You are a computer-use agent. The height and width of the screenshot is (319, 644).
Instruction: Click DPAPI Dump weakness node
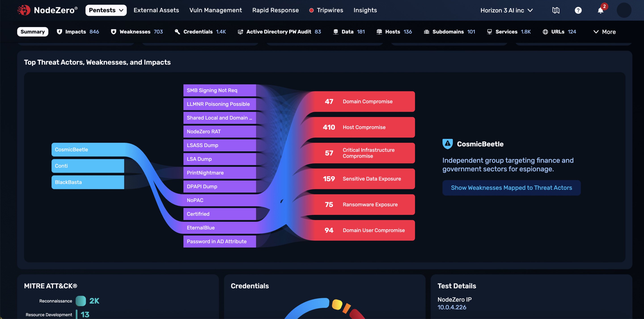click(220, 186)
